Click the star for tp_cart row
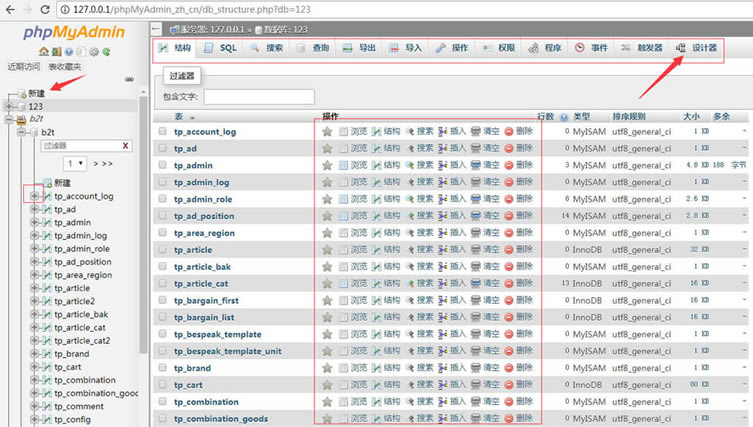The height and width of the screenshot is (427, 753). (x=327, y=385)
